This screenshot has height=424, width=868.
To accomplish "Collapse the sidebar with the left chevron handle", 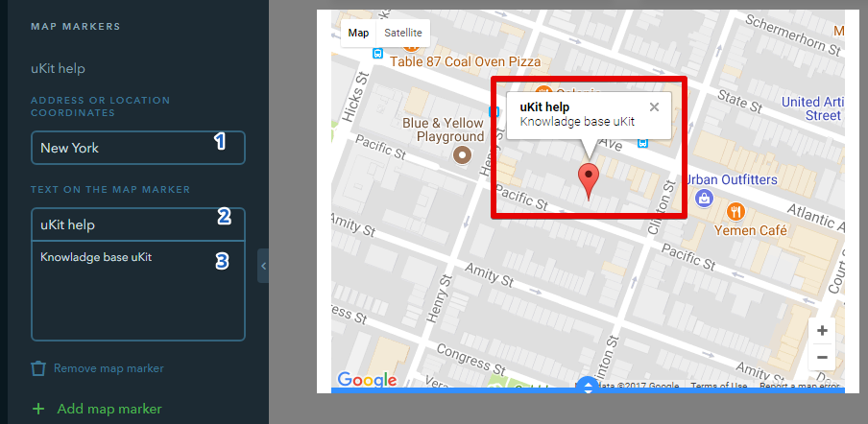I will point(263,266).
